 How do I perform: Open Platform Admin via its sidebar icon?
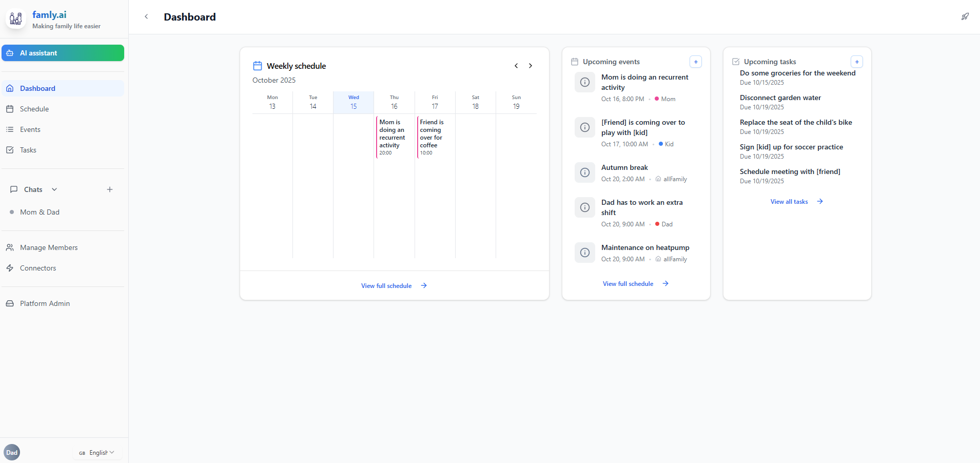pyautogui.click(x=10, y=303)
